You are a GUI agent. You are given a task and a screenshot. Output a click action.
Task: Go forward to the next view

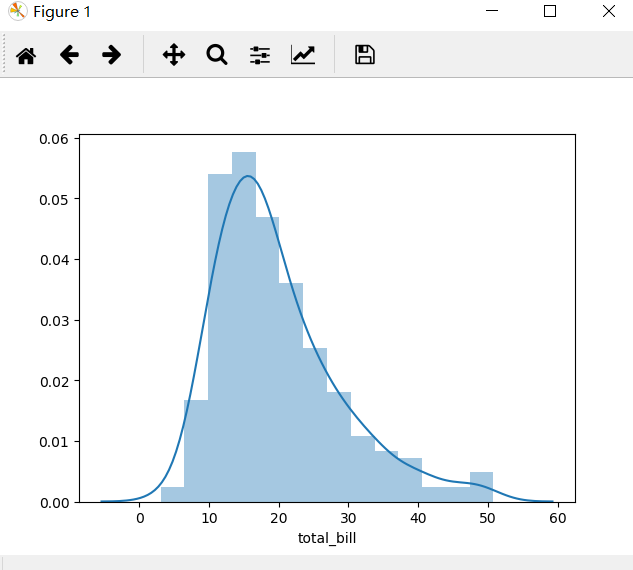pos(111,55)
